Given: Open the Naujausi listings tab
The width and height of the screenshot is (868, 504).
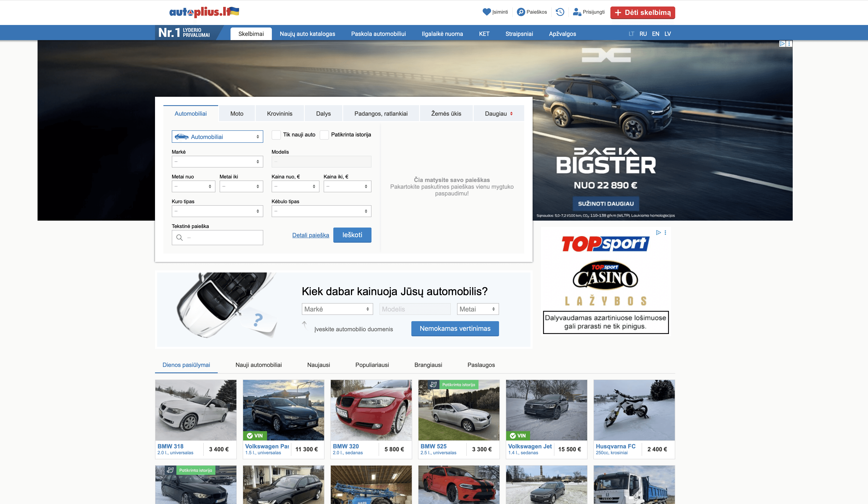Looking at the screenshot, I should [x=318, y=365].
